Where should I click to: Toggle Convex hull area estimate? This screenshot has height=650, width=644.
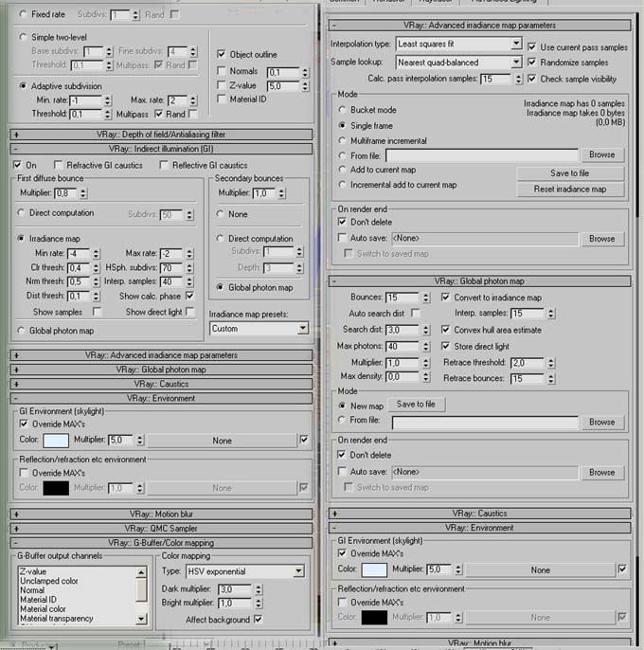pyautogui.click(x=445, y=330)
